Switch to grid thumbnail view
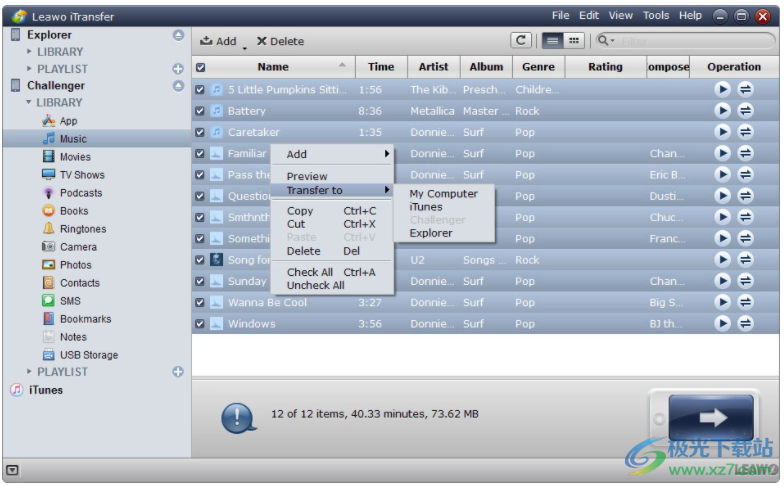This screenshot has width=784, height=486. (x=574, y=40)
